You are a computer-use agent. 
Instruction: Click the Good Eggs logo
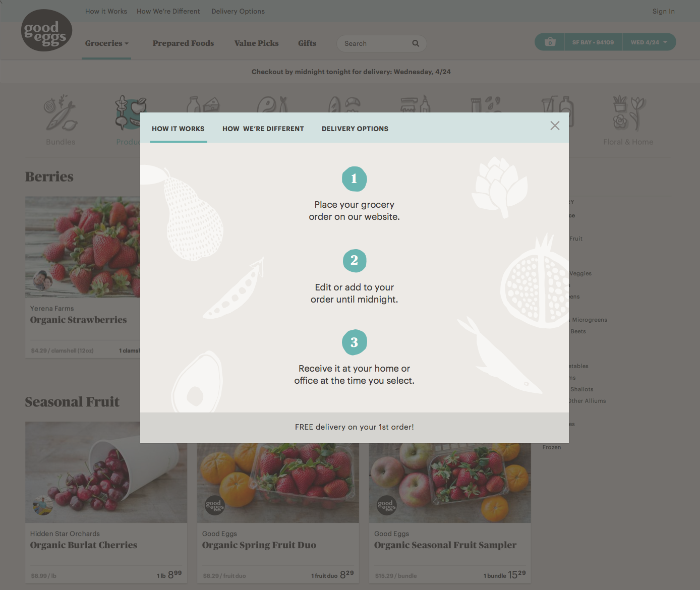click(x=46, y=30)
